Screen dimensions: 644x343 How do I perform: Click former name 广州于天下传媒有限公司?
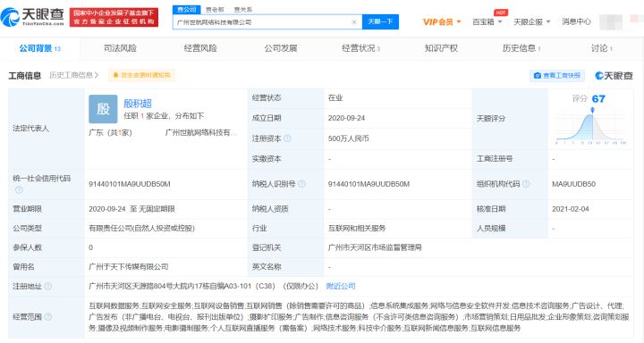[129, 267]
